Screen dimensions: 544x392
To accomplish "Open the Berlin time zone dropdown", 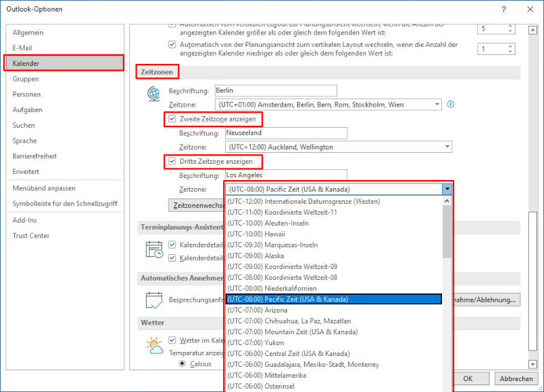I will click(437, 105).
